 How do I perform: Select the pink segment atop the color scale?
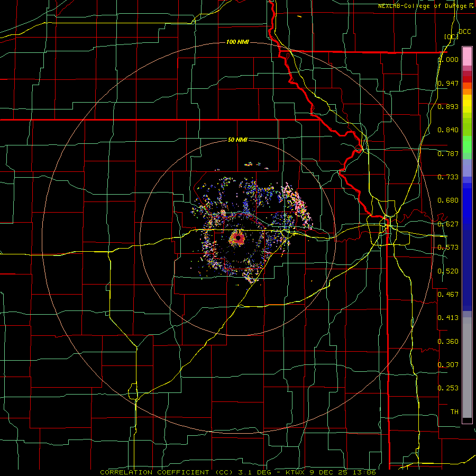467,57
